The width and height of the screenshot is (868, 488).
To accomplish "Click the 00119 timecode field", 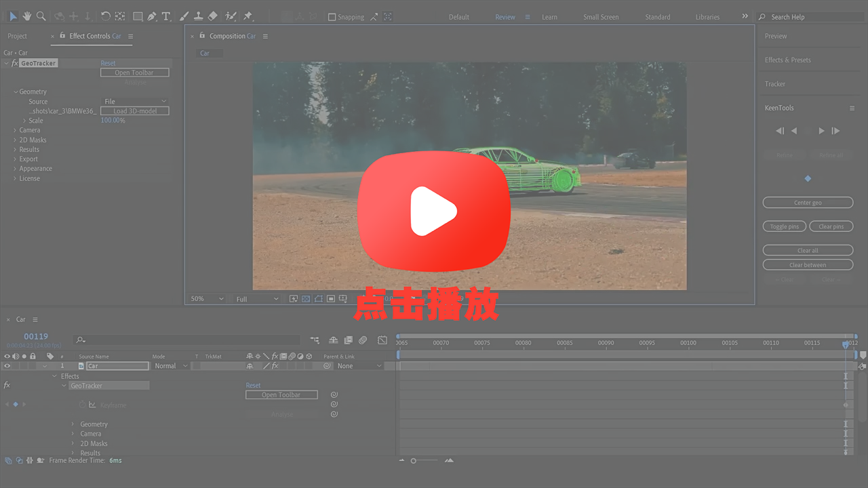I will [36, 336].
